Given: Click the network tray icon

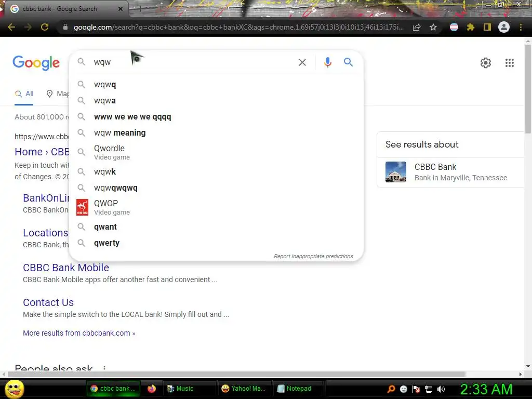Looking at the screenshot, I should 429,389.
